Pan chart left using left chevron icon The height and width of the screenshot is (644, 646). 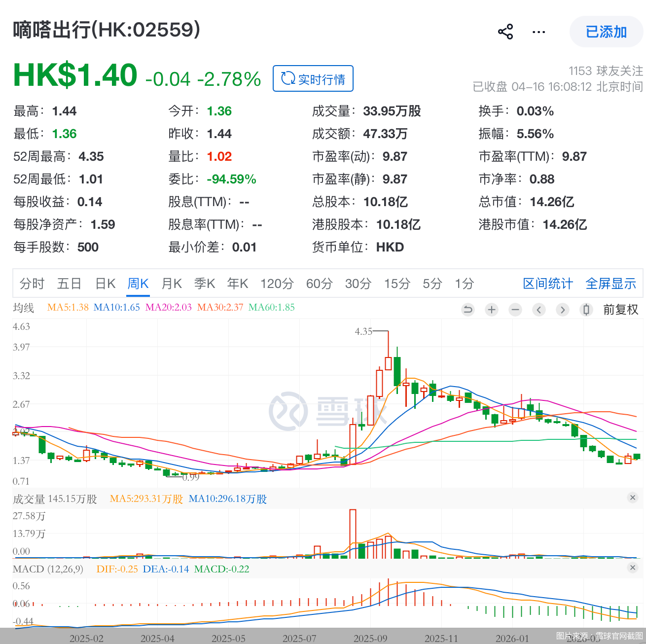[538, 310]
